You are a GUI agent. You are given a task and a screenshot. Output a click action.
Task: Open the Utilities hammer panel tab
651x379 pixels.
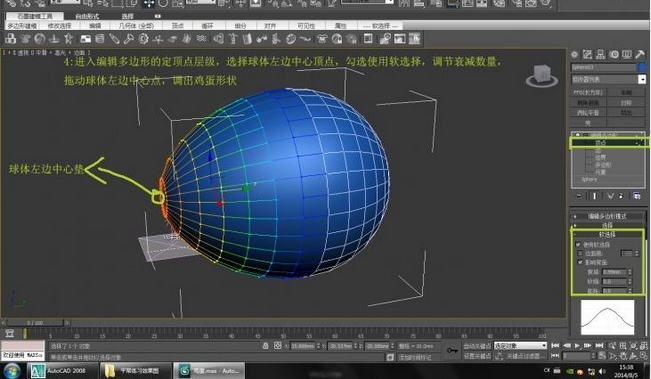(640, 54)
